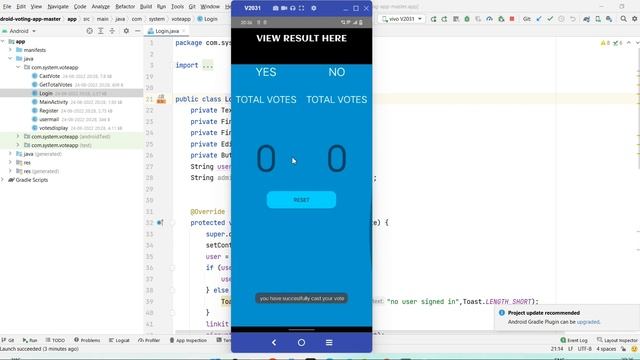Viewport: 640px width, 360px height.
Task: Expand com.system.voteapp (androidTest) package
Action: coord(18,136)
